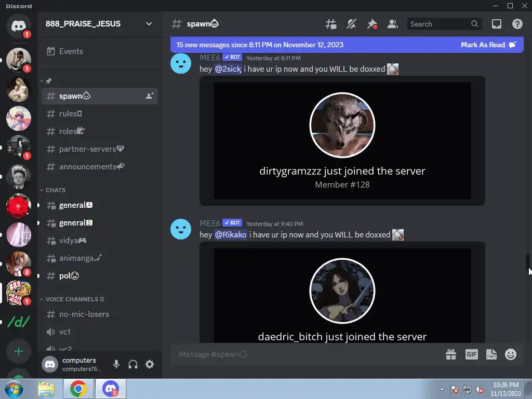Viewport: 532px width, 399px height.
Task: Open the emoji picker
Action: (511, 354)
